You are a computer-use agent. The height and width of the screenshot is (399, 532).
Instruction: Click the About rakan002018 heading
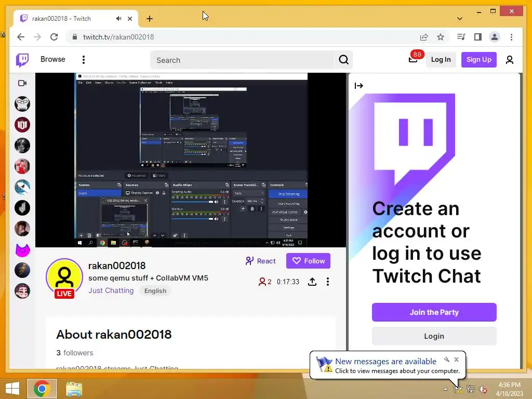click(x=114, y=335)
